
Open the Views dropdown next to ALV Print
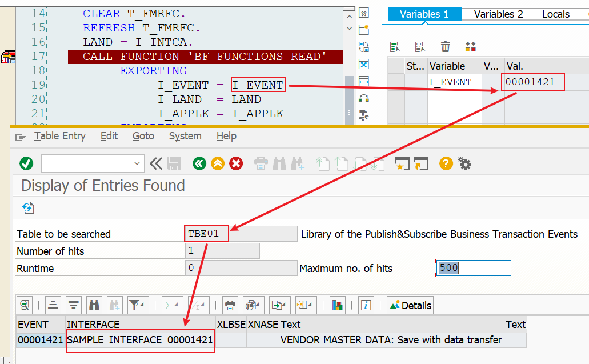coord(254,305)
